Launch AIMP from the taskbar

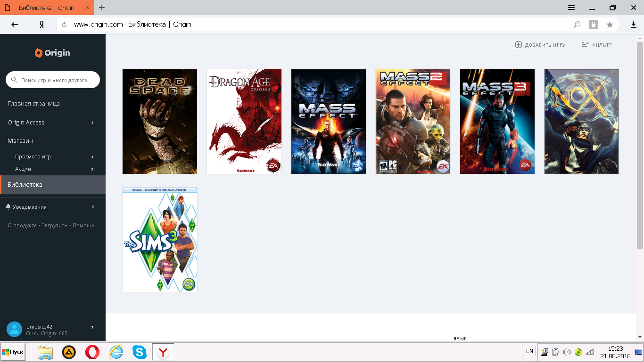[x=69, y=352]
